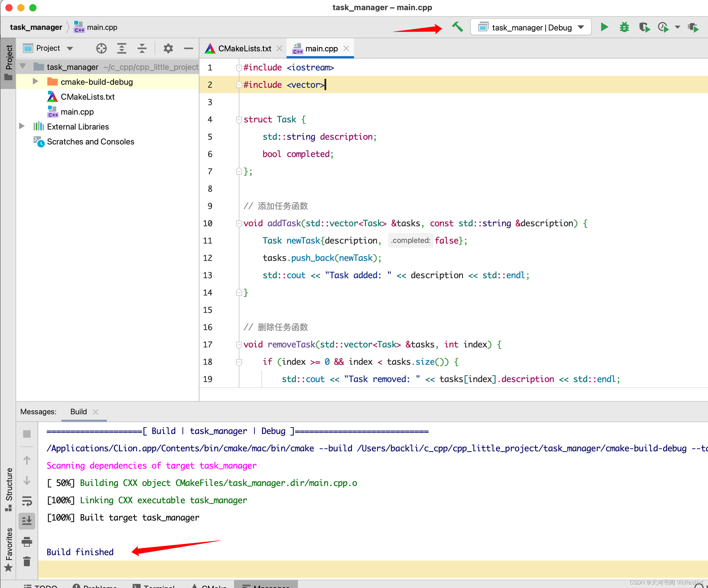Open Project panel settings gear

click(x=168, y=49)
